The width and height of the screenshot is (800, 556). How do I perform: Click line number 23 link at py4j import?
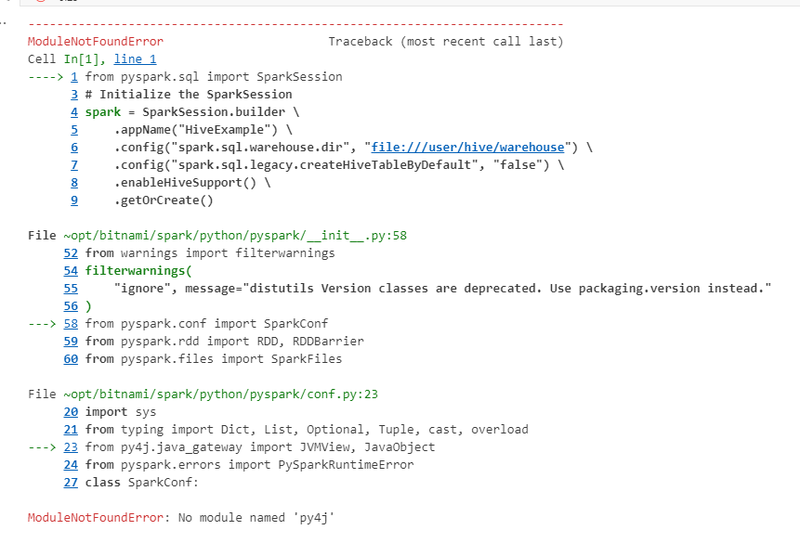click(x=71, y=447)
